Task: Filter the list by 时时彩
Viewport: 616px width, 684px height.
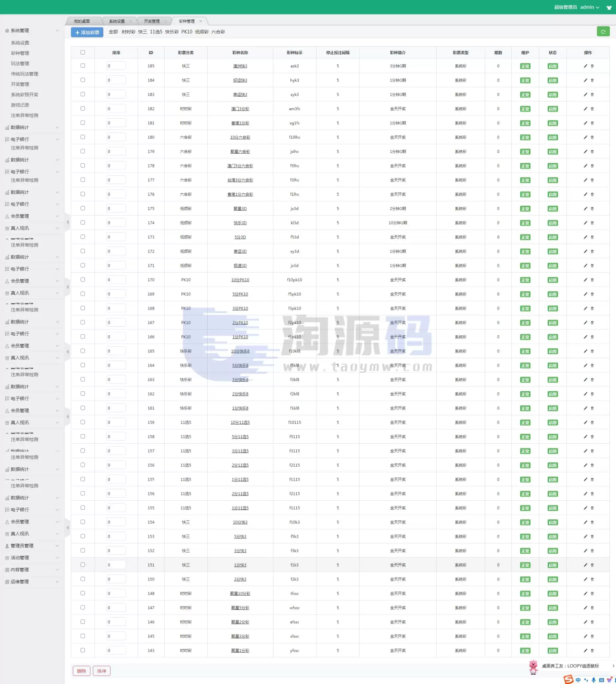Action: click(x=128, y=32)
